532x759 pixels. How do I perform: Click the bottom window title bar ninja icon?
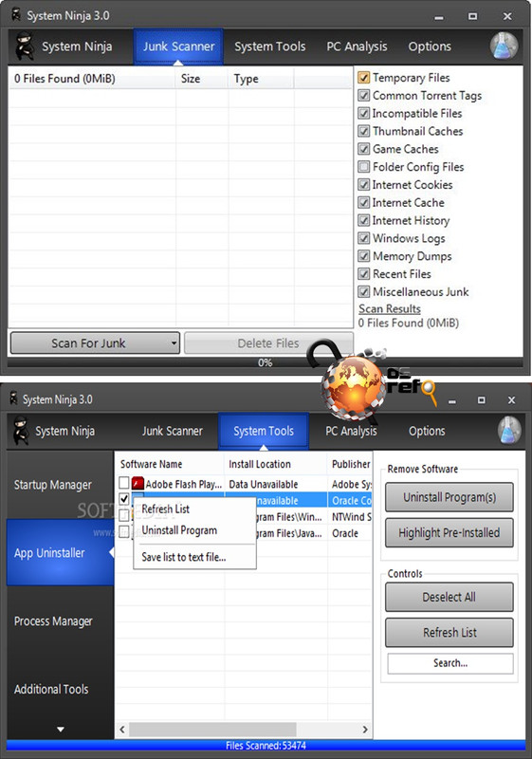[x=13, y=398]
